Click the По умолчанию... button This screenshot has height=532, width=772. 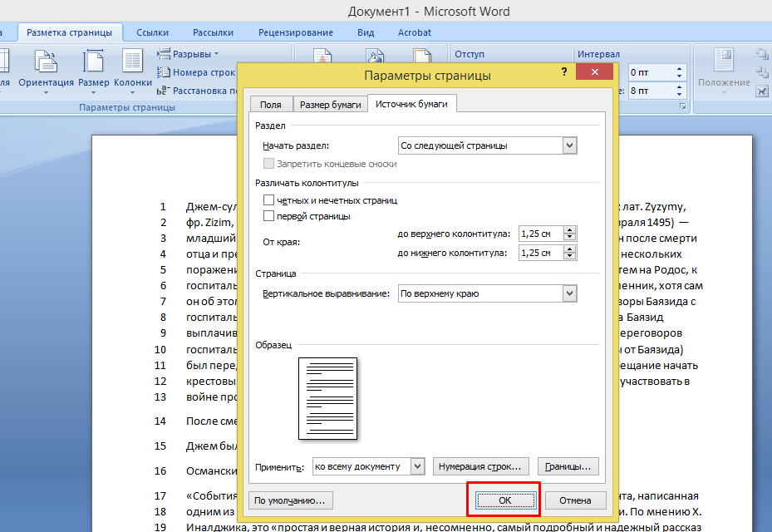pyautogui.click(x=290, y=500)
